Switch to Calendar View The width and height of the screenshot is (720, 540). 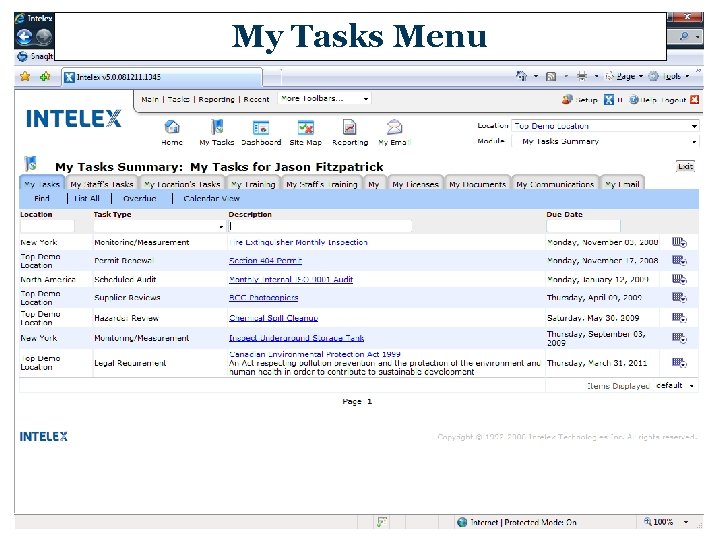pyautogui.click(x=211, y=198)
